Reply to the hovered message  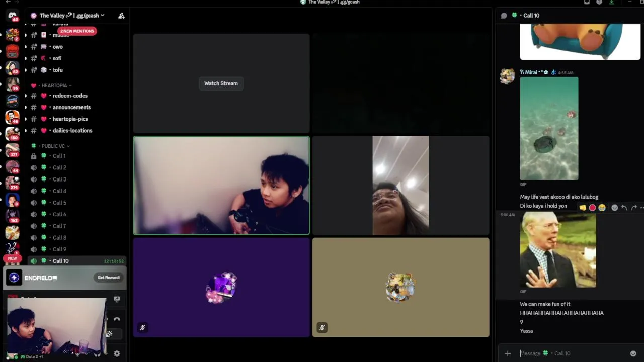point(624,208)
